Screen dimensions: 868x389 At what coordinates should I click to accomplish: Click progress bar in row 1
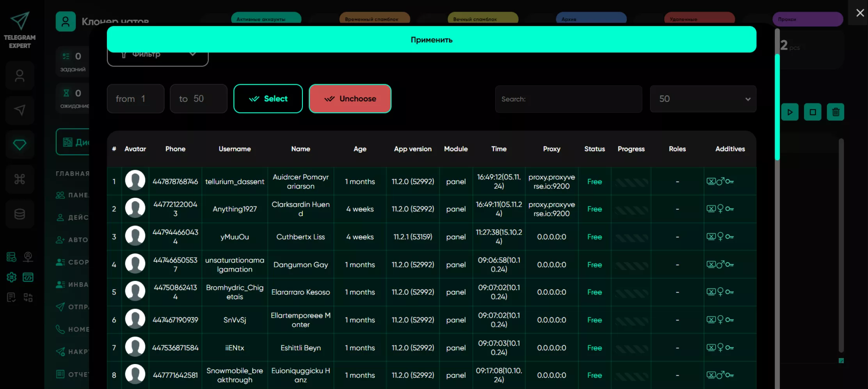click(631, 182)
